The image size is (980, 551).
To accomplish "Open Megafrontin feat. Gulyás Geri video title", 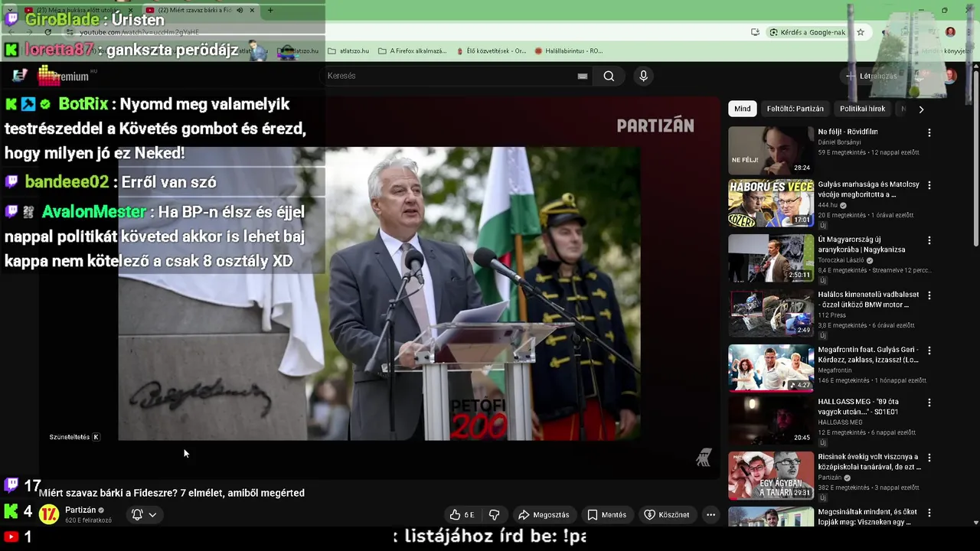I will point(868,354).
